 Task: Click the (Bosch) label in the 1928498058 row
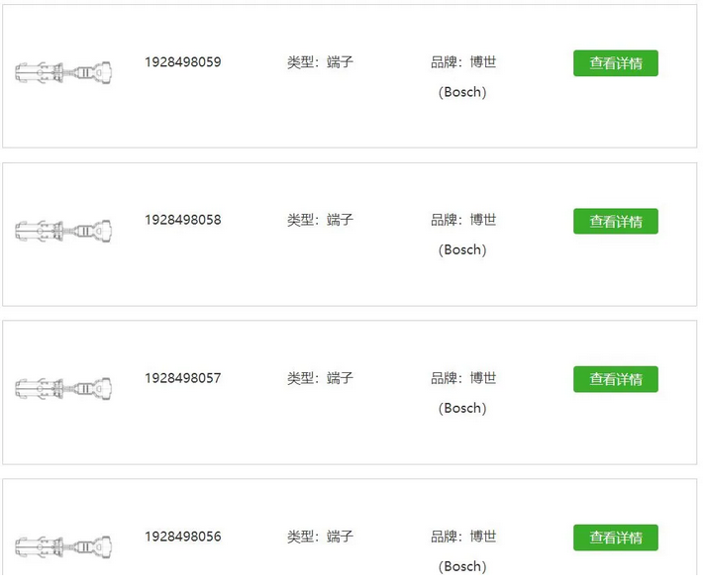pyautogui.click(x=462, y=250)
